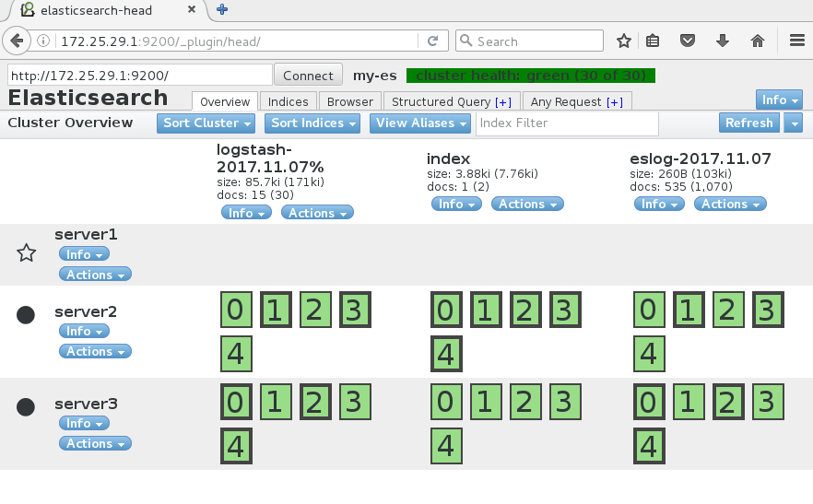Image resolution: width=813 pixels, height=504 pixels.
Task: Click the Refresh button
Action: pyautogui.click(x=749, y=123)
